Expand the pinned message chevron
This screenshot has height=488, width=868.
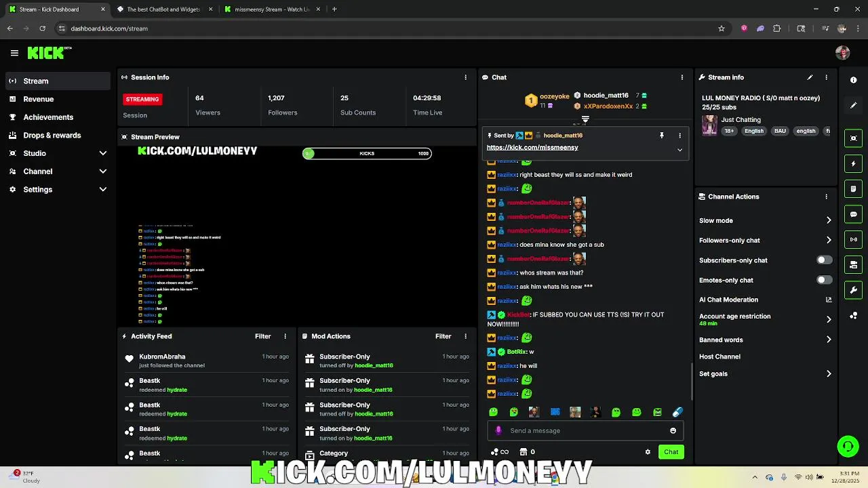pyautogui.click(x=679, y=150)
